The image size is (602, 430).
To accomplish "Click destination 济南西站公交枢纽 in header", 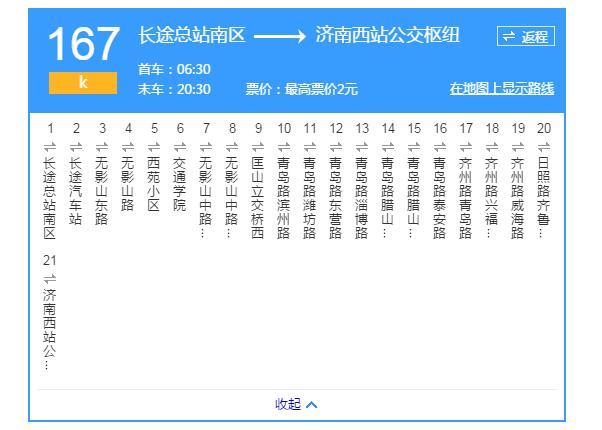I will [387, 35].
